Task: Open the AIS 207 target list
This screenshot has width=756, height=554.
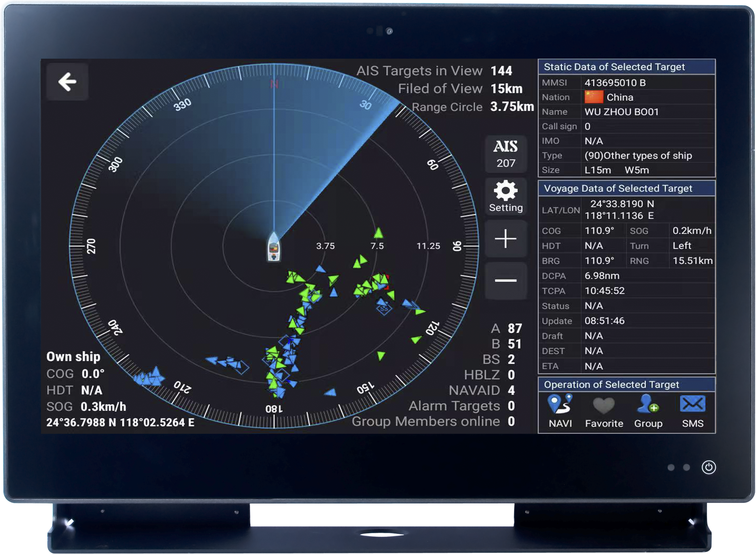Action: pos(505,154)
